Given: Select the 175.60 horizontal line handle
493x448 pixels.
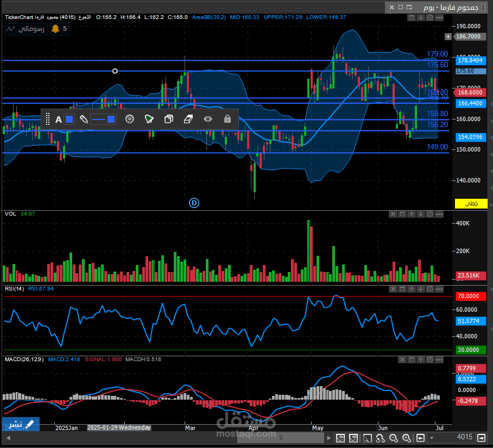Looking at the screenshot, I should 115,71.
